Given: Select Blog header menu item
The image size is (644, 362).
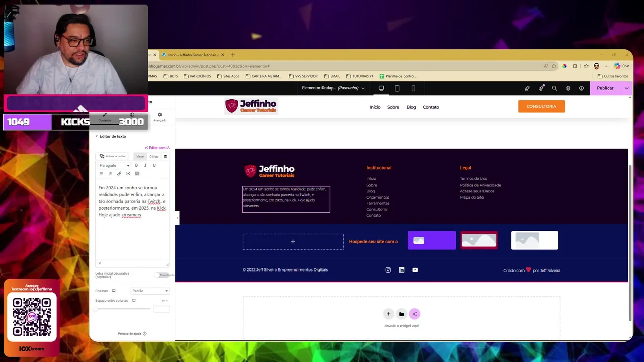Looking at the screenshot, I should (x=411, y=107).
